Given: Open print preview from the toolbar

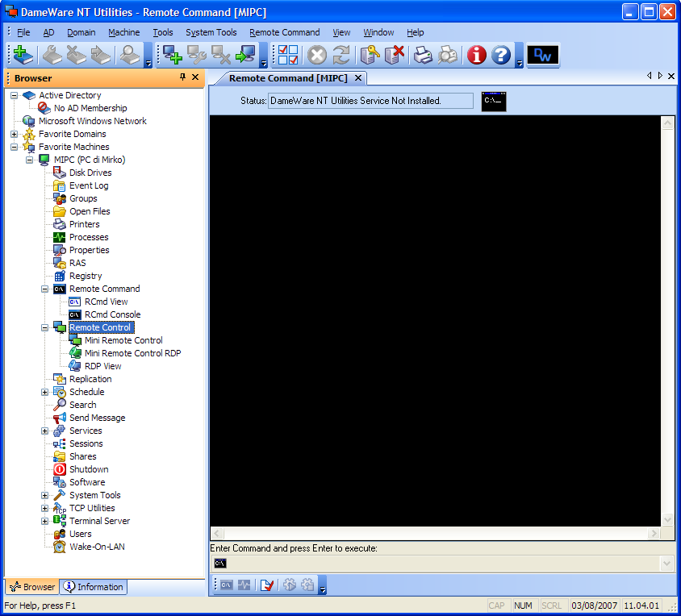Looking at the screenshot, I should (x=447, y=55).
